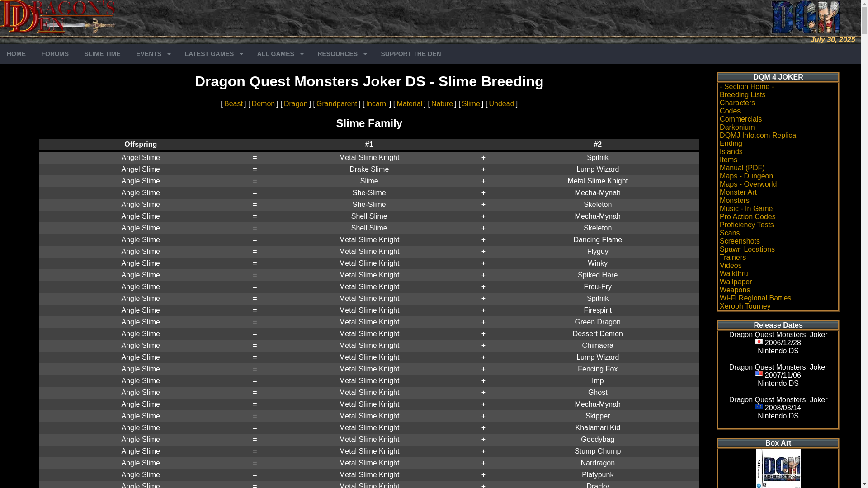Open the Monsters sidebar link
868x488 pixels.
735,201
